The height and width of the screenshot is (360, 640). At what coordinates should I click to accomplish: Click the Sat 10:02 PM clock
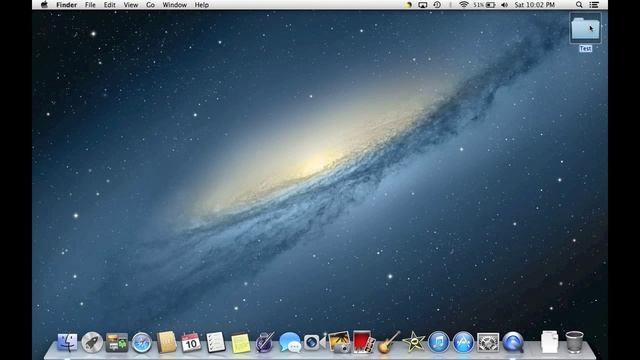[534, 5]
